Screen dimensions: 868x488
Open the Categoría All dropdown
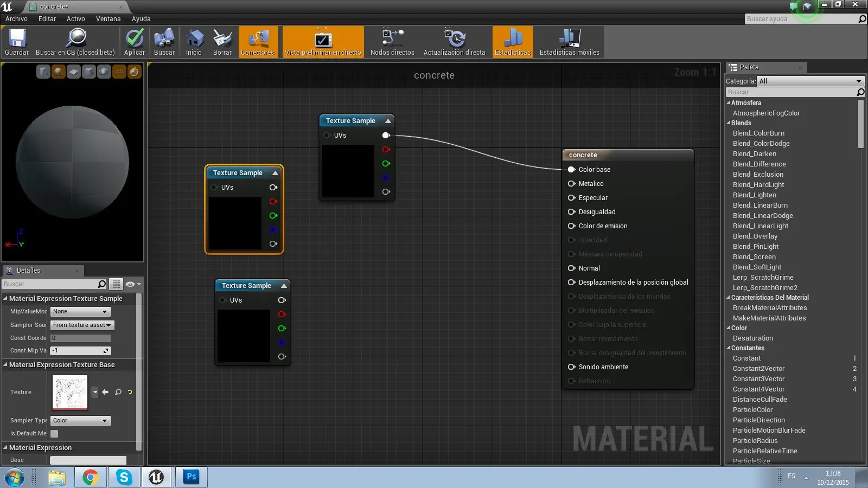pyautogui.click(x=810, y=81)
